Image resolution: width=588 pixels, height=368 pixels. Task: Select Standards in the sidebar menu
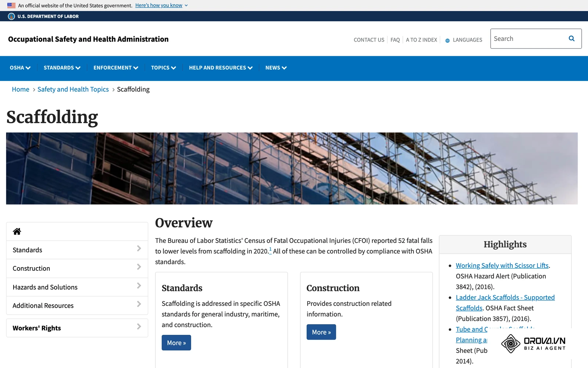coord(77,250)
